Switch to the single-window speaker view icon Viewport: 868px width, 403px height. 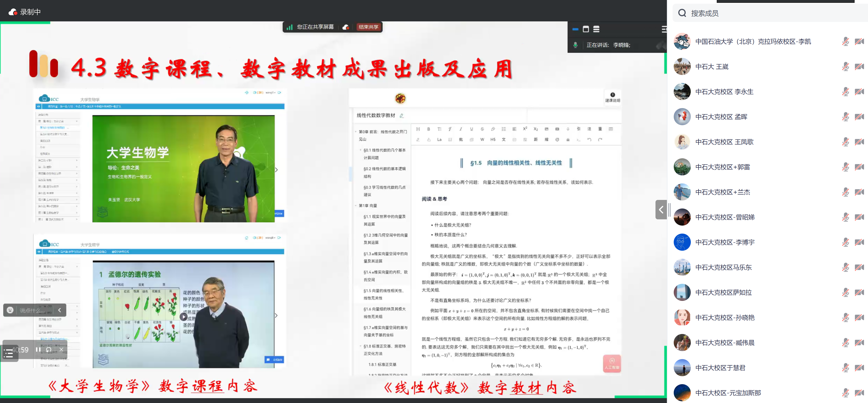586,29
